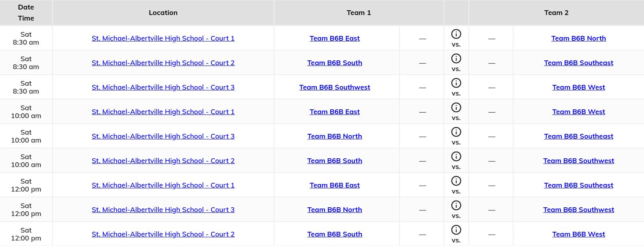Screen dimensions: 644x246
Task: Click info icon for Southwest vs West game
Action: (x=456, y=83)
